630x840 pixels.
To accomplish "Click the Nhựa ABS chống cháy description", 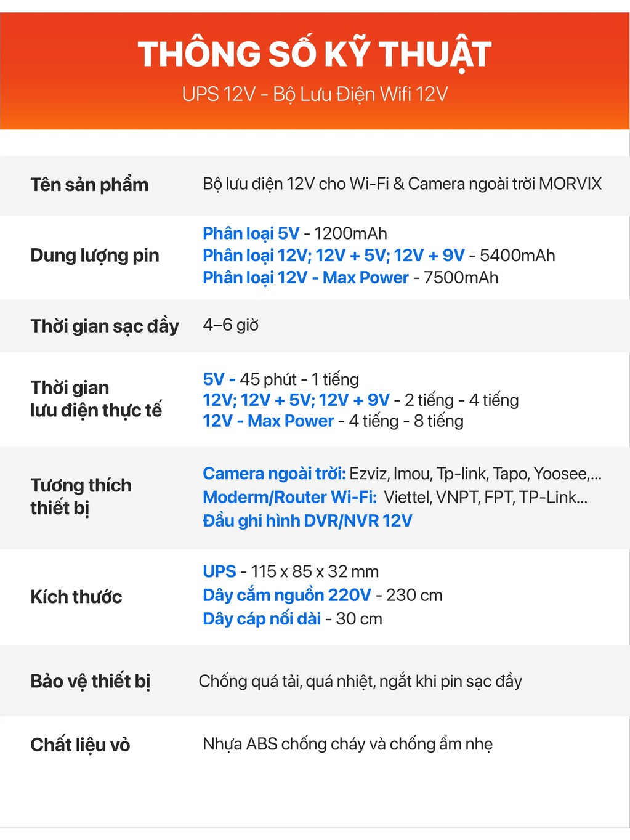I will coord(347,745).
